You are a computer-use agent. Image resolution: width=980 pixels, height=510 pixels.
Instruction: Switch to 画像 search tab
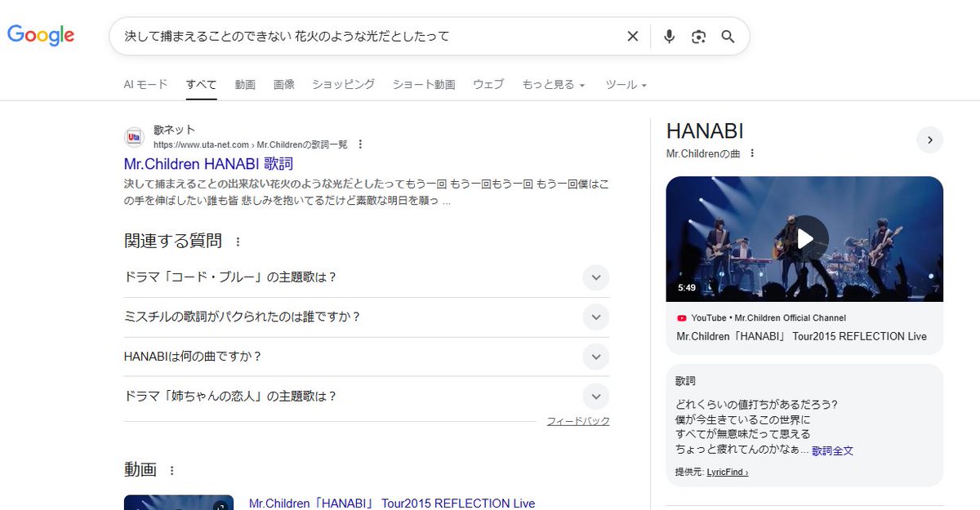284,84
